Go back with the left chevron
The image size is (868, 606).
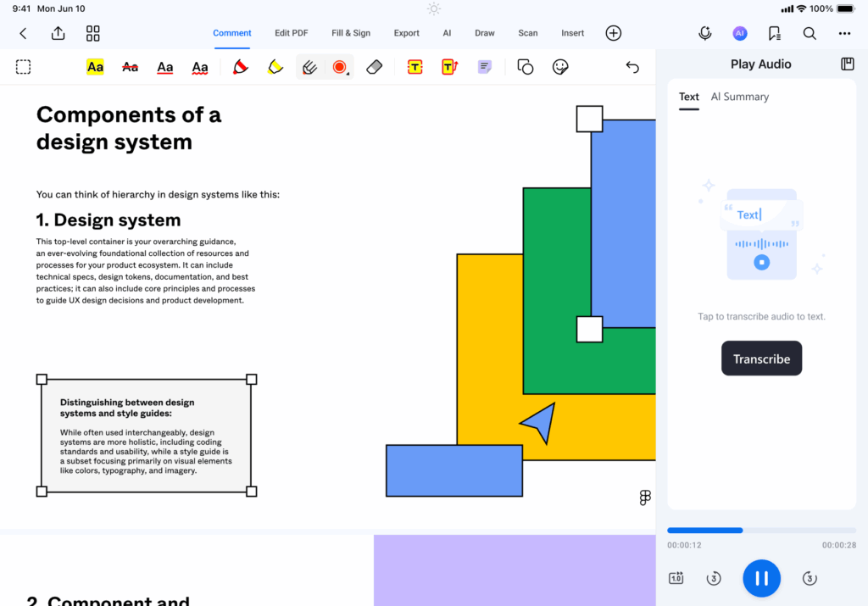coord(23,33)
